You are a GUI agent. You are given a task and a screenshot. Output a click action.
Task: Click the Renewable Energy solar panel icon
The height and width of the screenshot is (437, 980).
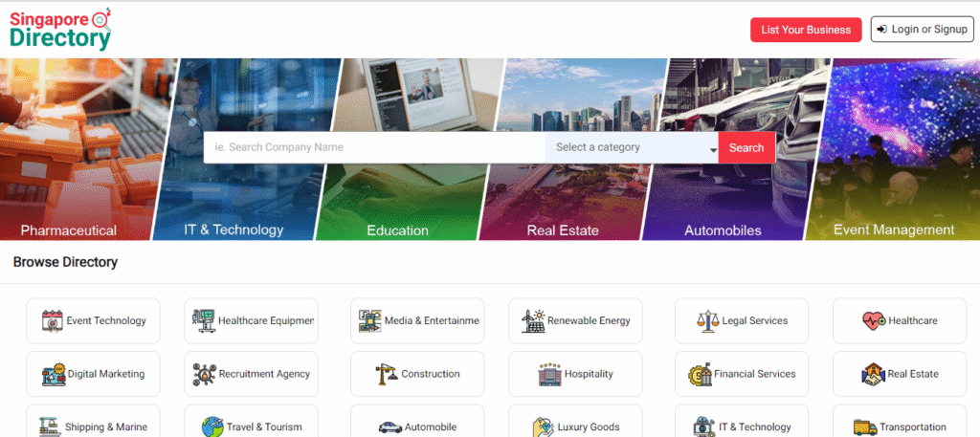pyautogui.click(x=533, y=321)
